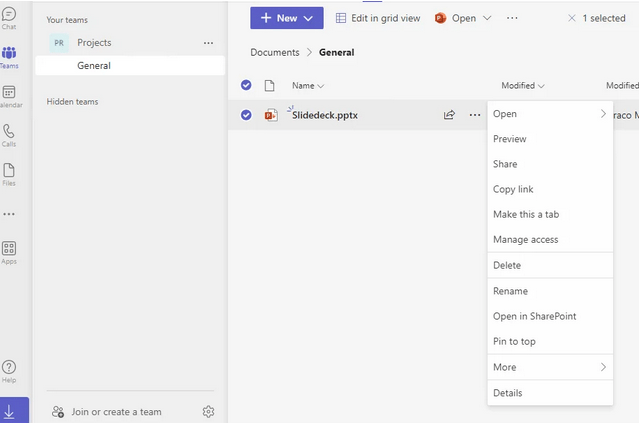This screenshot has width=639, height=423.
Task: Open the Apps icon in sidebar
Action: coord(9,251)
